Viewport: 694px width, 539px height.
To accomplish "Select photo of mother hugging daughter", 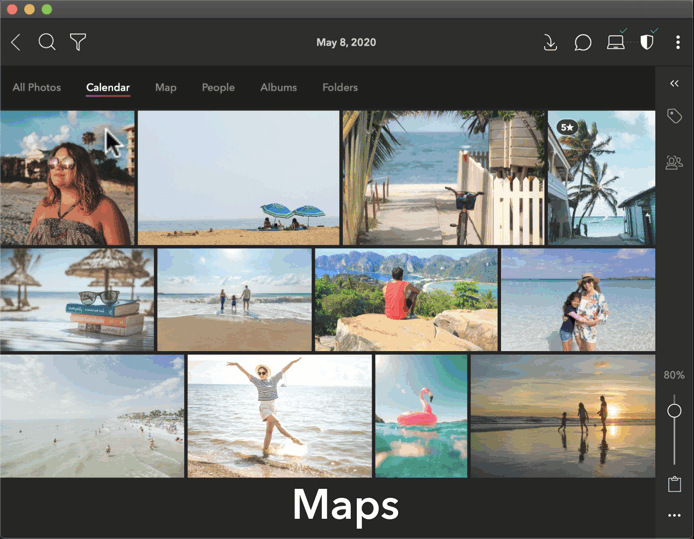I will click(578, 300).
